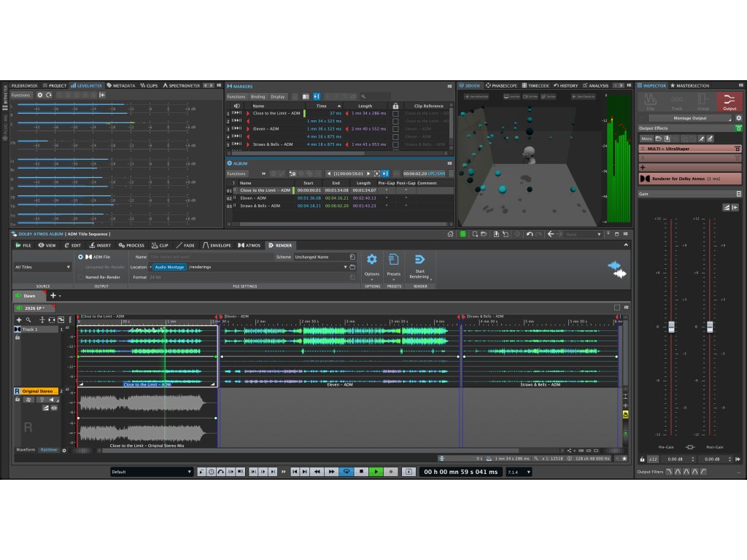Switch to the Atmos ribbon tab
This screenshot has height=560, width=747.
click(249, 246)
